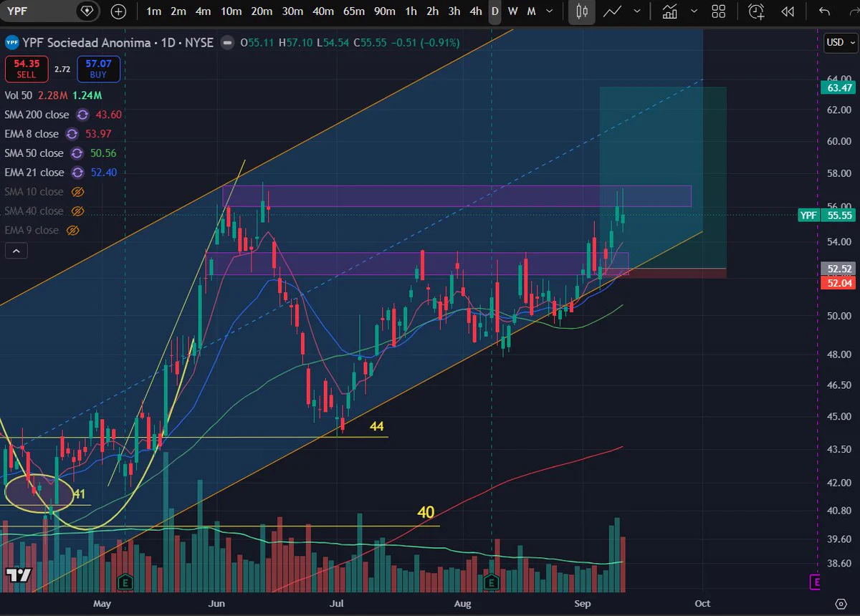Click the 63.47 green price label on axis
860x616 pixels.
(x=838, y=88)
